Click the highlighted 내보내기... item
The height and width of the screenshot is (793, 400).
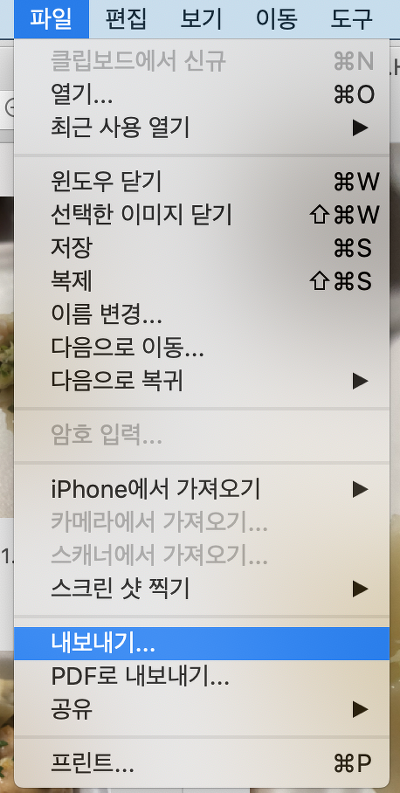[x=202, y=643]
